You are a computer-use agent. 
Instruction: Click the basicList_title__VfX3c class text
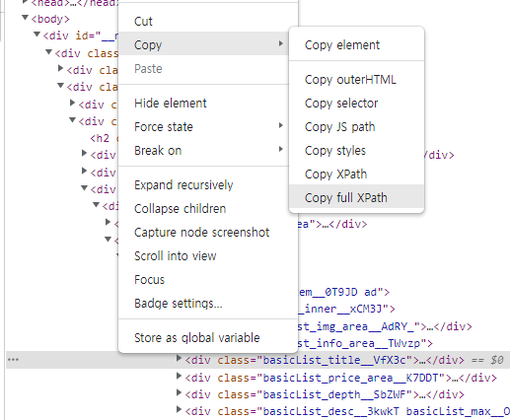334,360
